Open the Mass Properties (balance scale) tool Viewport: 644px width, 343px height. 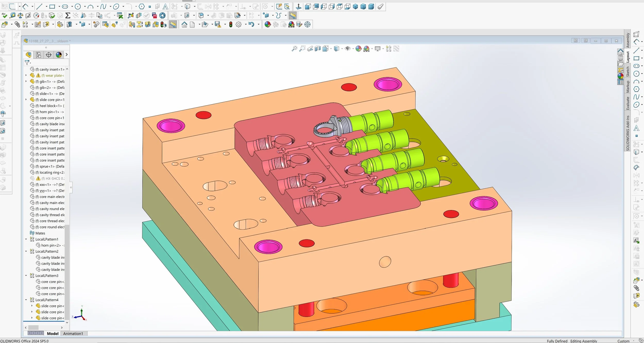click(x=20, y=15)
